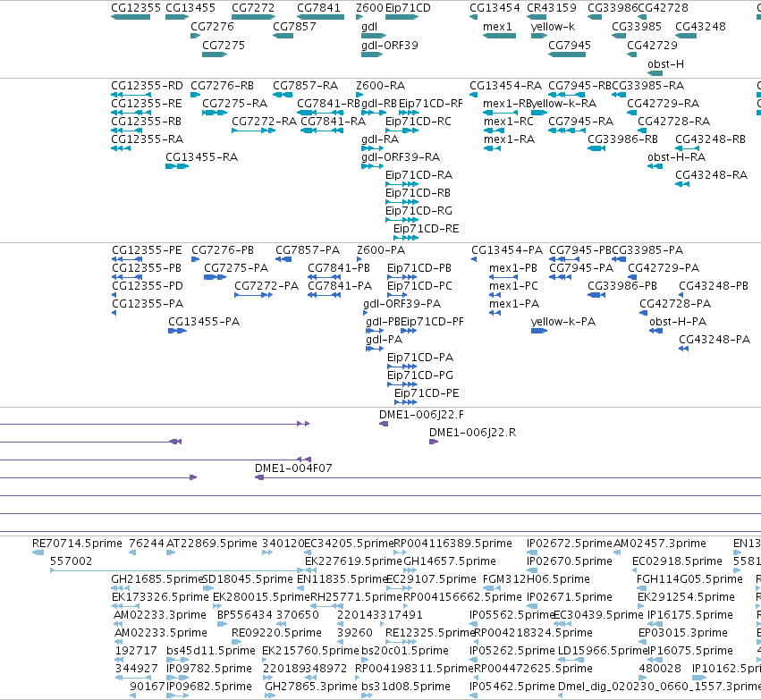Screen dimensions: 761x700
Task: Select the gdl-ORF39-PA protein label
Action: tap(402, 304)
